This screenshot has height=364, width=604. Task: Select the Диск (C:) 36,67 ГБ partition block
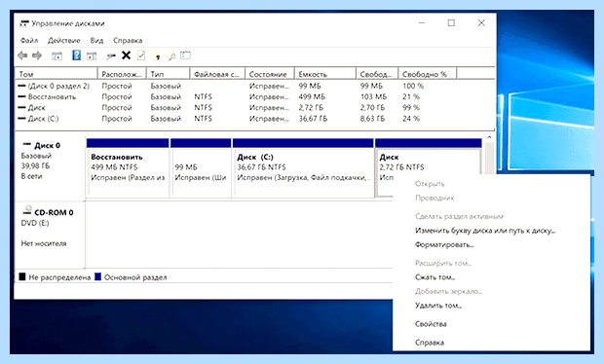tap(303, 168)
